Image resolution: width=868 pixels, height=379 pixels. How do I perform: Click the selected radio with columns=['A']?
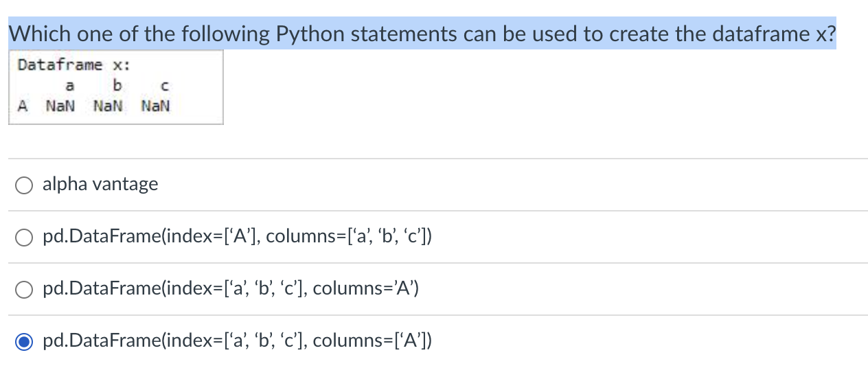[24, 341]
